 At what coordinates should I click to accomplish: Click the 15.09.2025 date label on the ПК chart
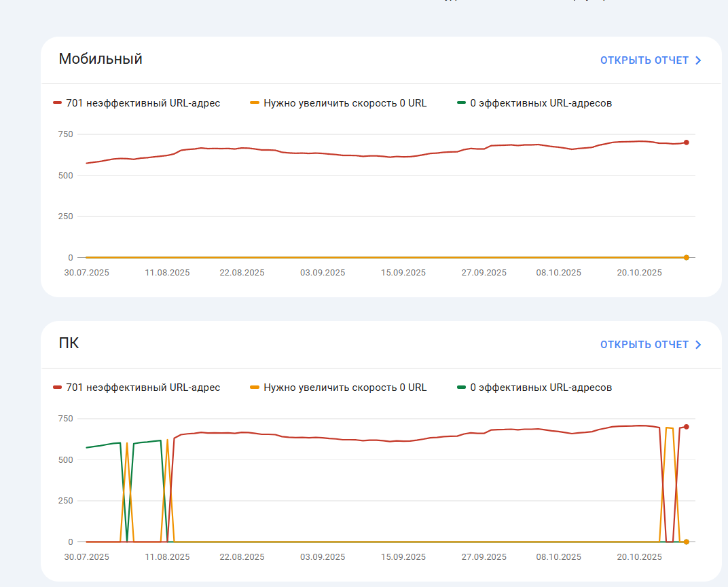(x=403, y=557)
